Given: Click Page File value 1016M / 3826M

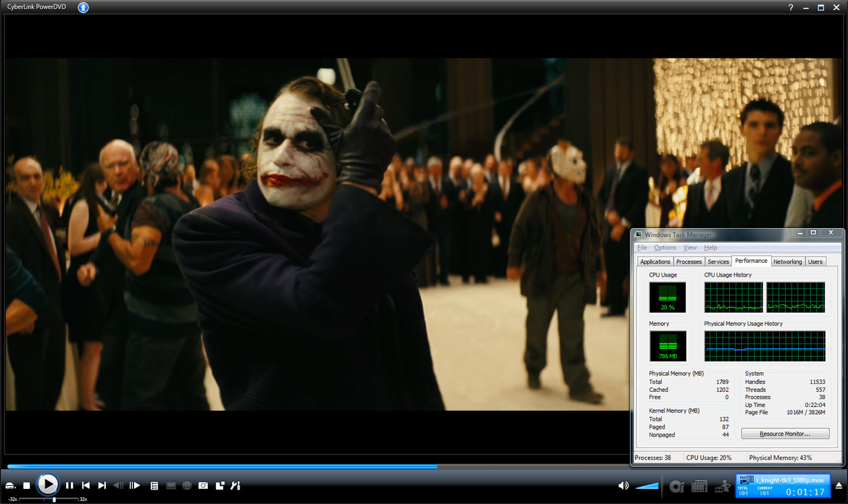Looking at the screenshot, I should click(806, 412).
